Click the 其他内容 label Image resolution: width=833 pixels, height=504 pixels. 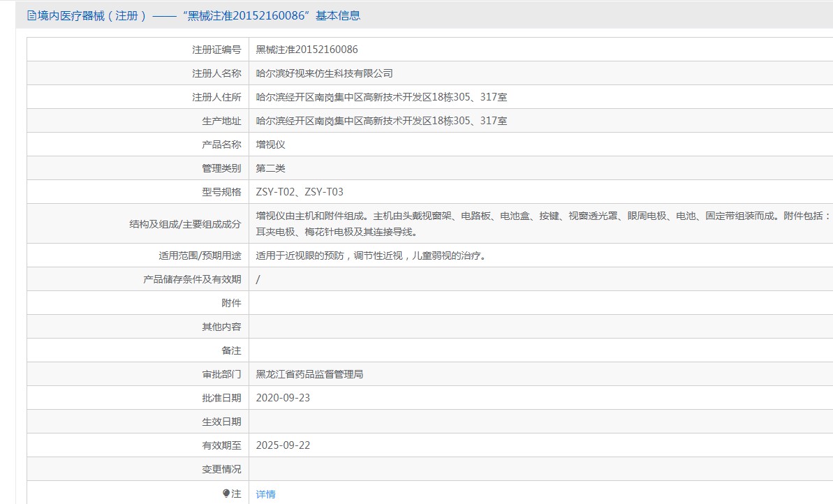[221, 327]
